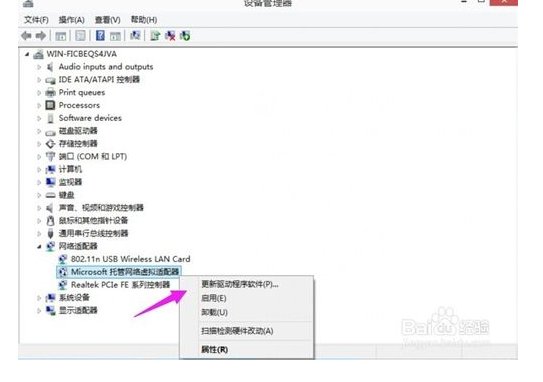Open the 帮助(H) menu
The height and width of the screenshot is (382, 543).
[x=144, y=20]
